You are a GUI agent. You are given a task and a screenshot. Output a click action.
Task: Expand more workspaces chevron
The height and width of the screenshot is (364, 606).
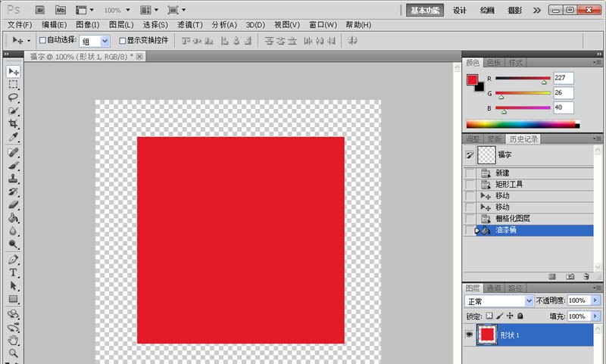point(537,11)
